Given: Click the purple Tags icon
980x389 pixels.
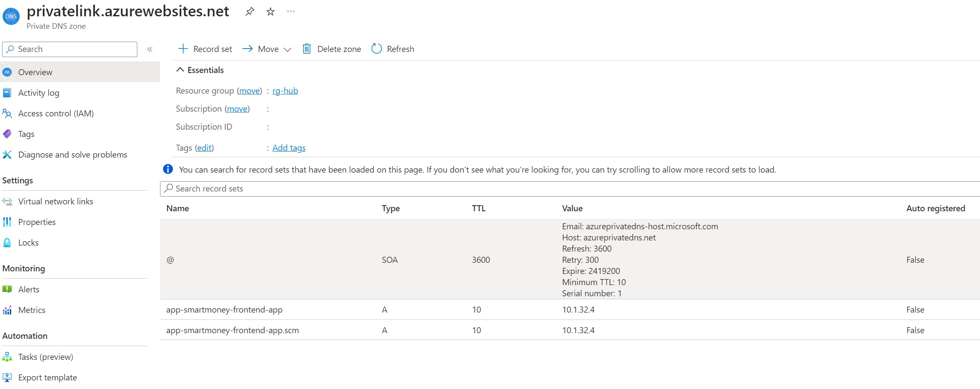Looking at the screenshot, I should point(7,134).
